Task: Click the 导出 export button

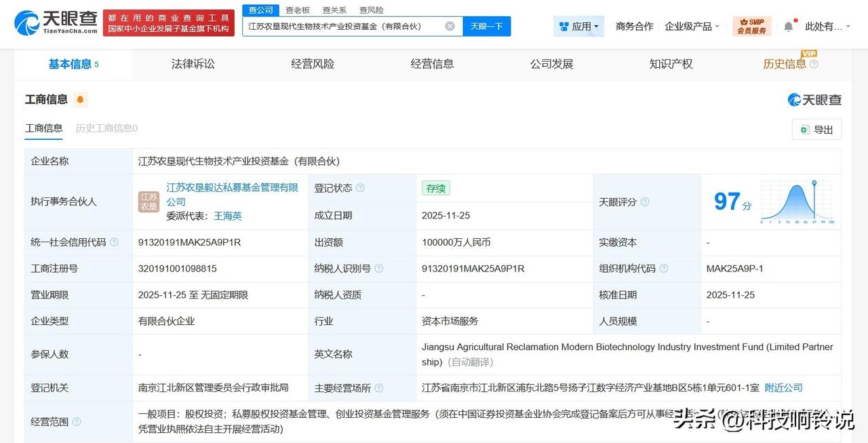Action: 816,130
